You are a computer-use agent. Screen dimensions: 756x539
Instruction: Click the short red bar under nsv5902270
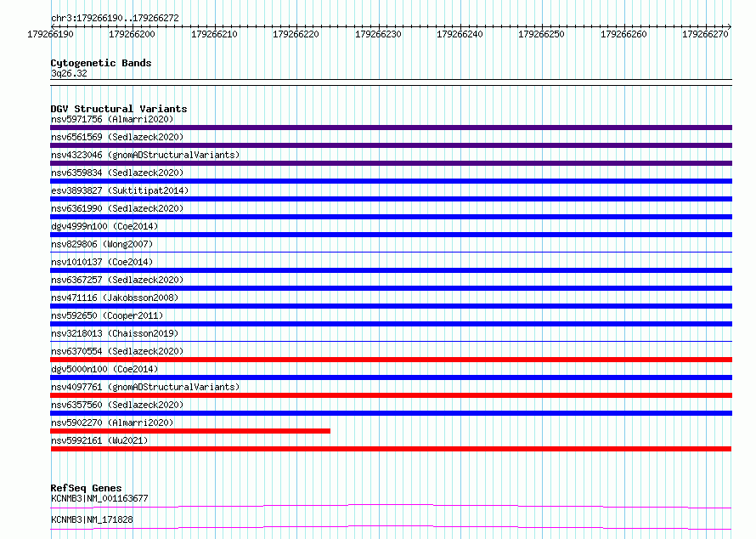[x=190, y=431]
